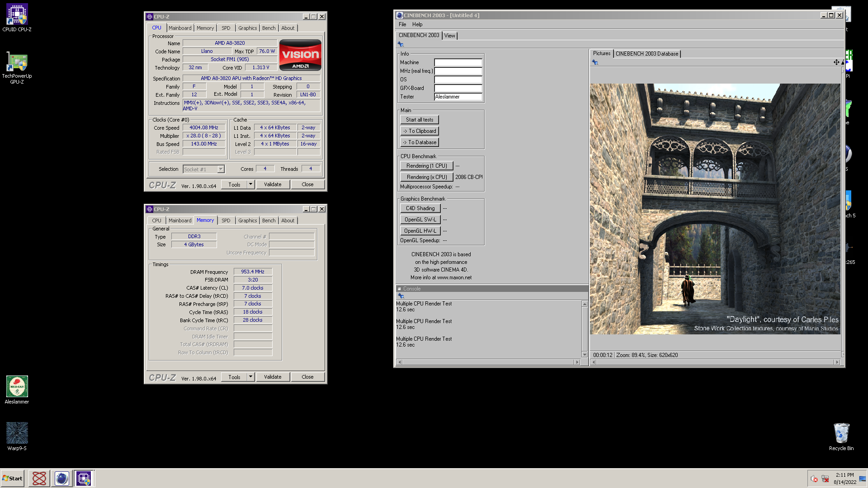Click the To Database button
Screen dimensions: 868x488
(420, 142)
